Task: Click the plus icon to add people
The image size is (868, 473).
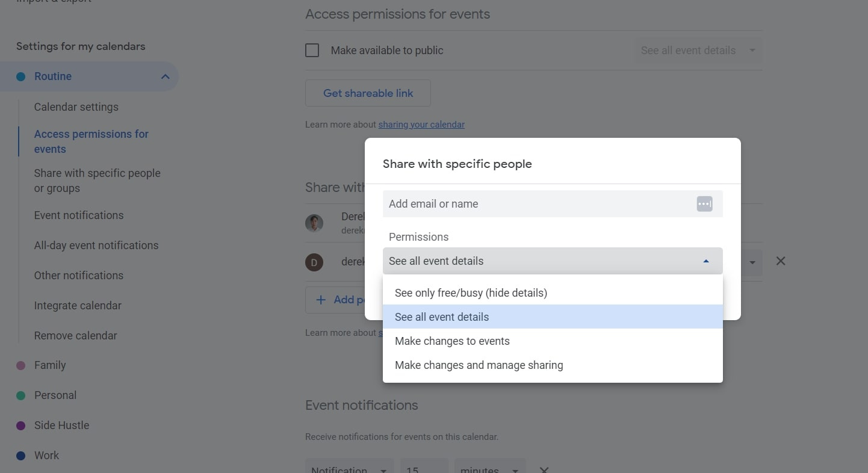Action: tap(320, 299)
